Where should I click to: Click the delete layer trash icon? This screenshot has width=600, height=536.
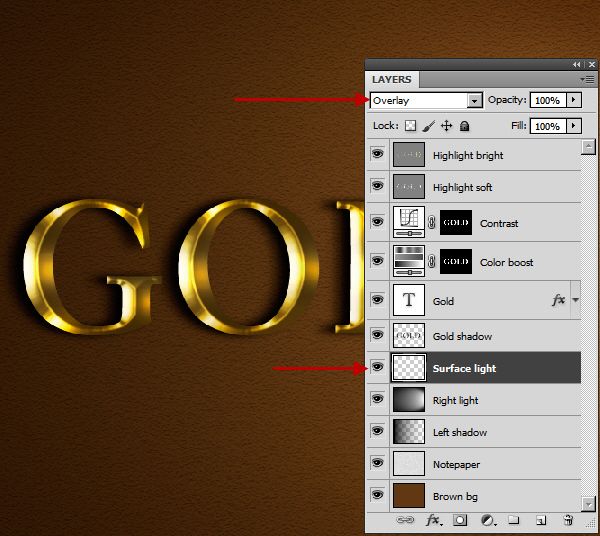coord(568,520)
